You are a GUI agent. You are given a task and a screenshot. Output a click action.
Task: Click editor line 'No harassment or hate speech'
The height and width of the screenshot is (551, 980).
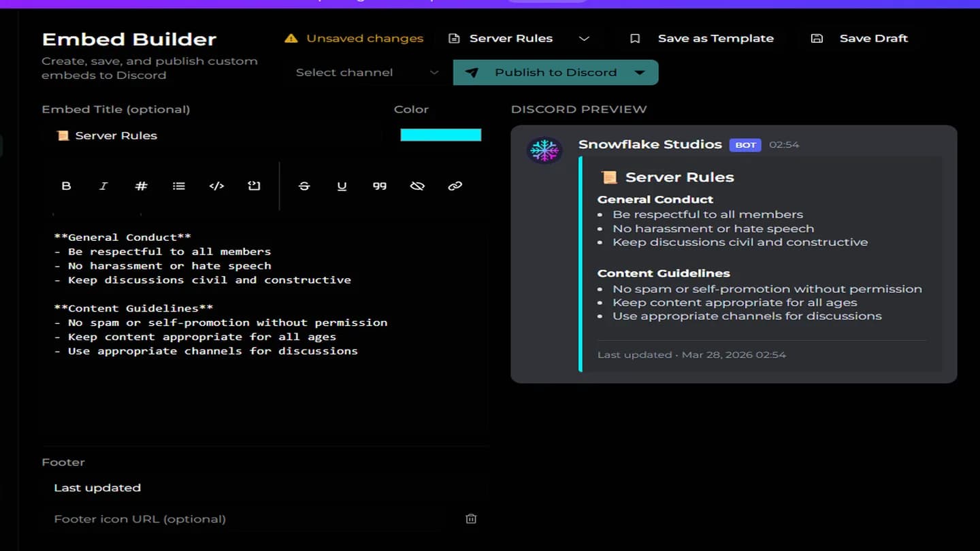pos(163,266)
